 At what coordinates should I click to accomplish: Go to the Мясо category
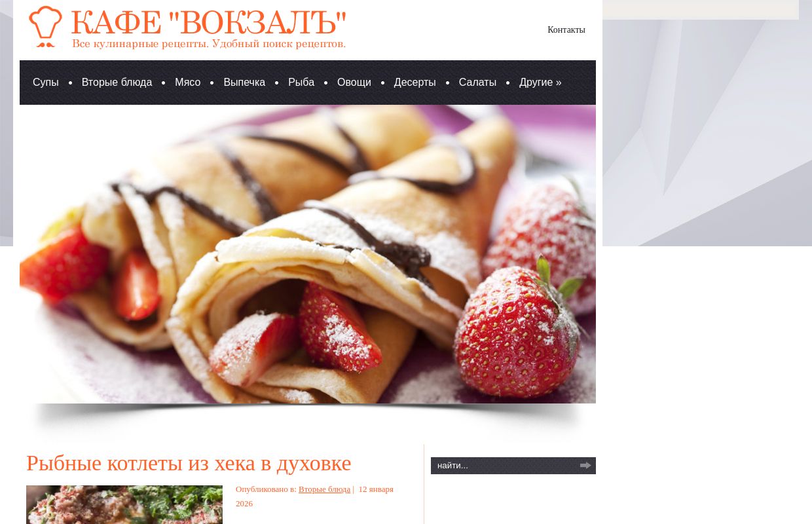tap(188, 83)
